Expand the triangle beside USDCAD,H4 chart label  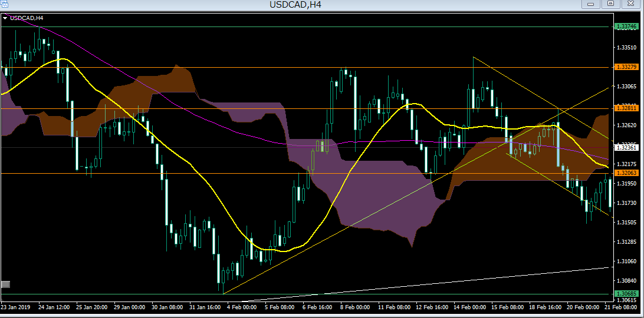[x=5, y=18]
